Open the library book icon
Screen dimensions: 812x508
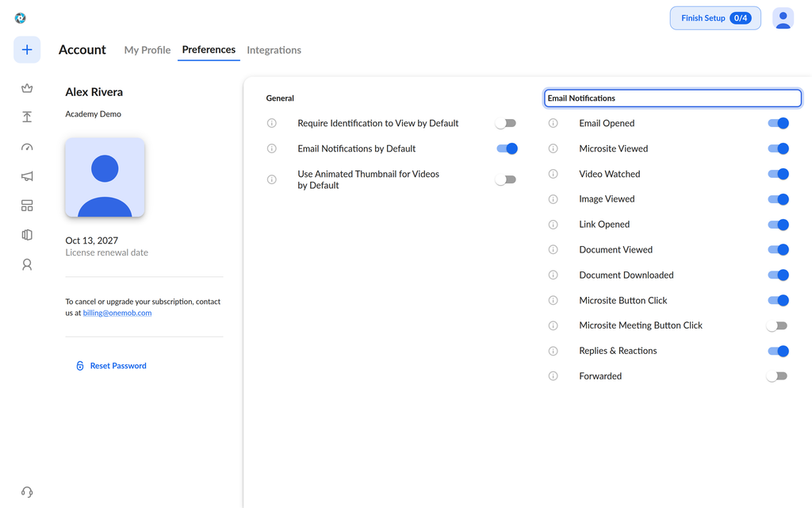[27, 235]
